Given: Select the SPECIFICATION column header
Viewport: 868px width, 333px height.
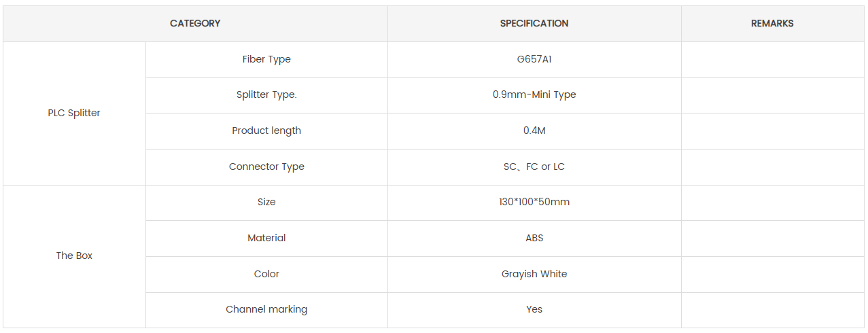Looking at the screenshot, I should (534, 23).
